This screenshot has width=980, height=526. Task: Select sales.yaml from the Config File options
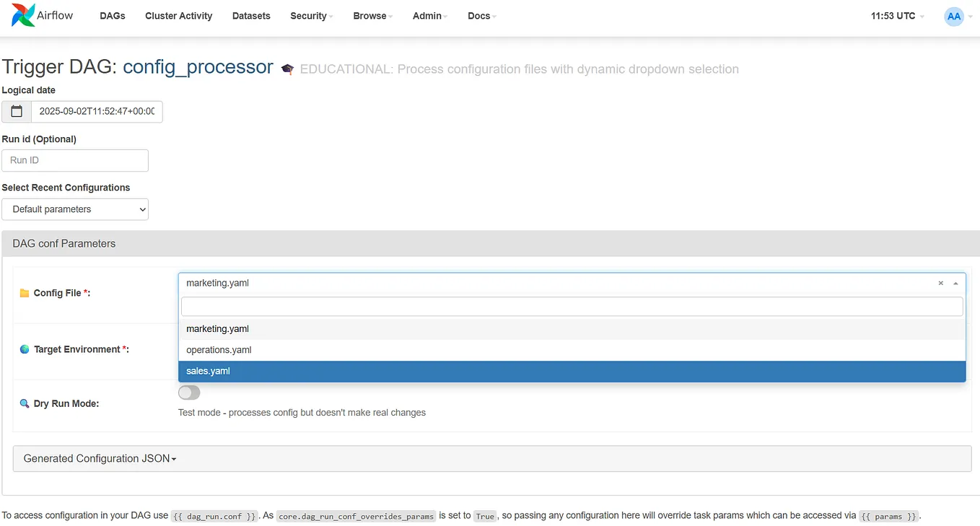[208, 370]
